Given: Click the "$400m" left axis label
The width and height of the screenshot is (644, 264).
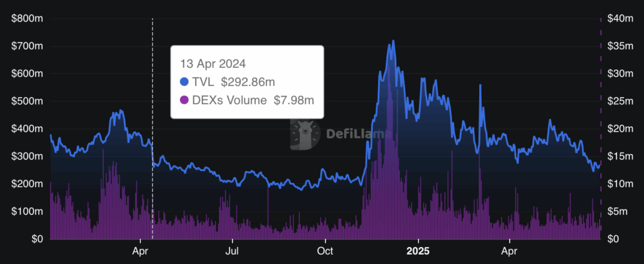Looking at the screenshot, I should (x=28, y=129).
